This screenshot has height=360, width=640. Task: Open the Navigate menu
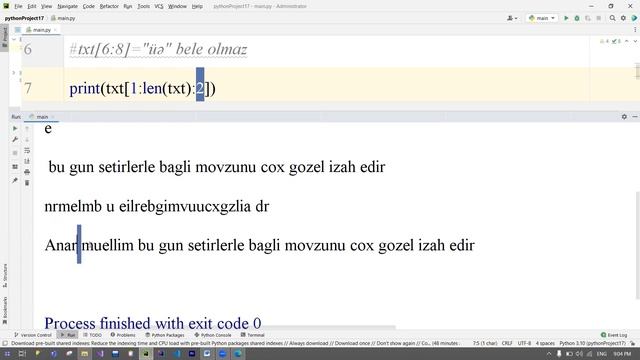pyautogui.click(x=67, y=6)
